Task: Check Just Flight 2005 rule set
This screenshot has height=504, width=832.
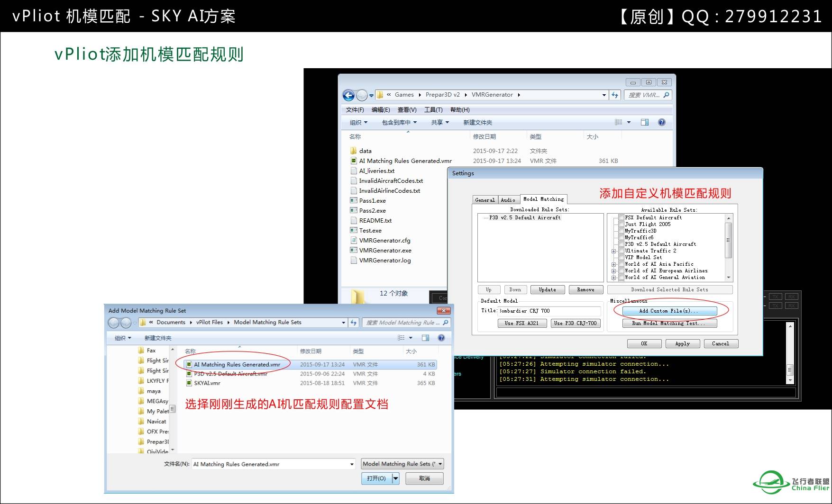Action: coord(621,224)
